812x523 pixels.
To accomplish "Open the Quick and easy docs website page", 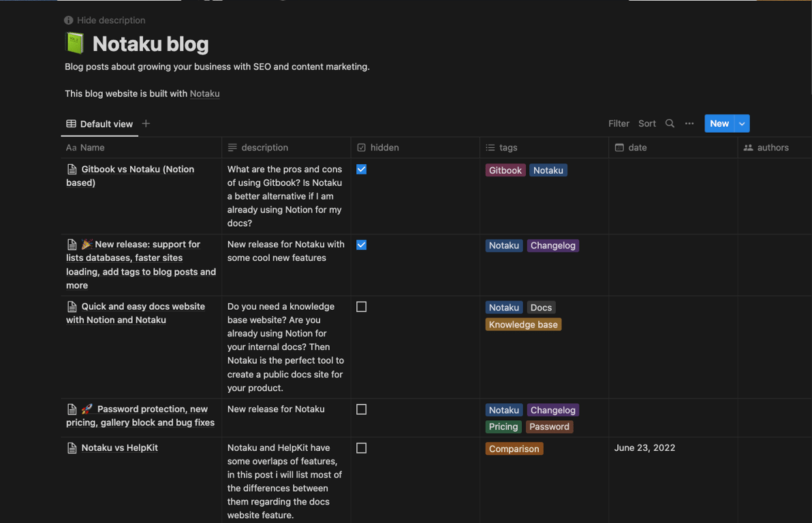I will point(136,313).
